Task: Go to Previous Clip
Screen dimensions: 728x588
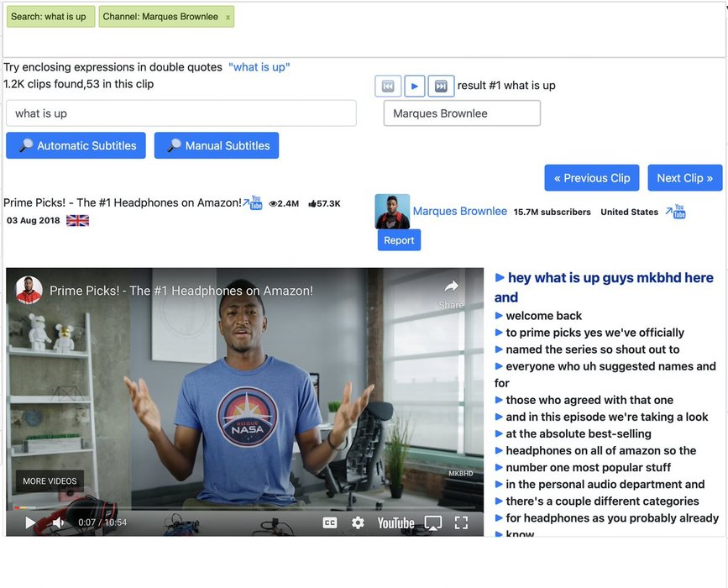Action: pos(592,178)
